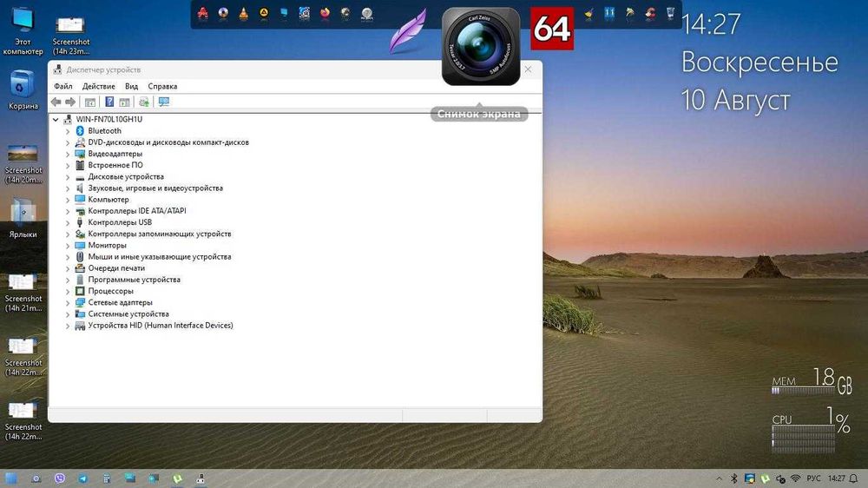The width and height of the screenshot is (868, 488).
Task: Click the Bluetooth icon in the device tree
Action: tap(80, 131)
